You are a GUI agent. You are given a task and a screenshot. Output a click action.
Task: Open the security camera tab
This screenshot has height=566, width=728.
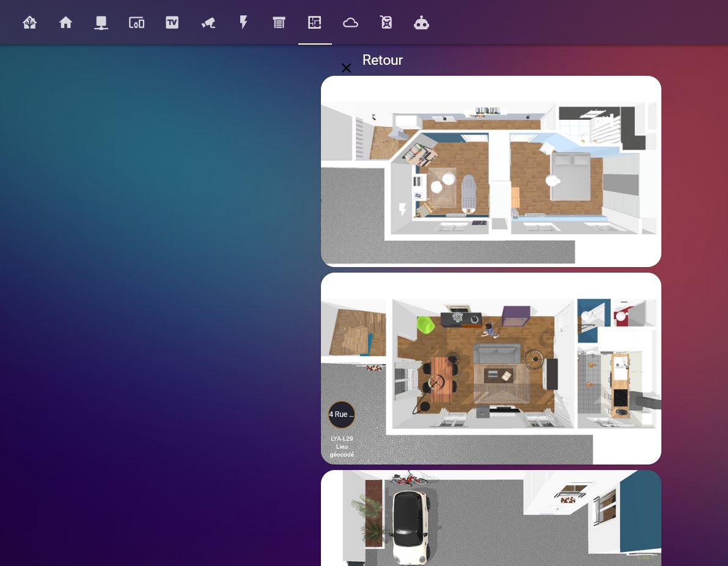[208, 22]
